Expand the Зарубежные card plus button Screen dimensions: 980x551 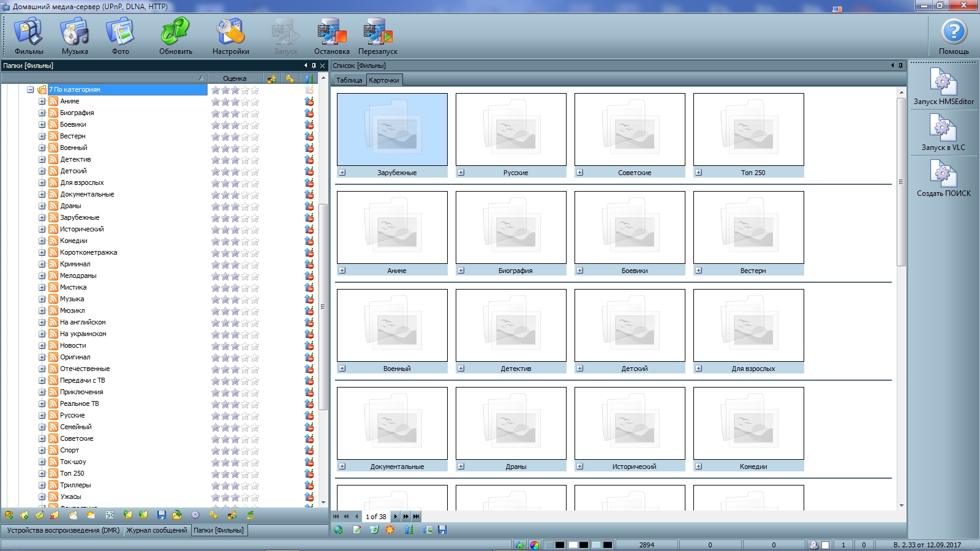(x=342, y=173)
